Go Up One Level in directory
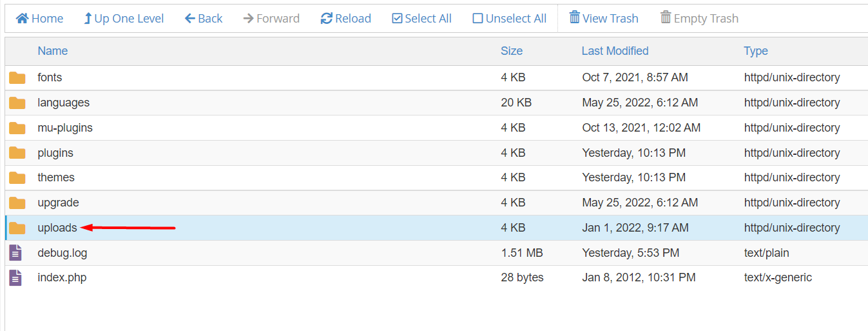The width and height of the screenshot is (868, 331). (124, 19)
